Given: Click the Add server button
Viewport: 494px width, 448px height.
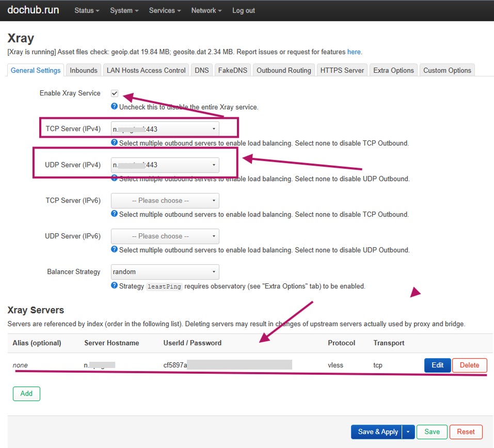Looking at the screenshot, I should point(26,393).
